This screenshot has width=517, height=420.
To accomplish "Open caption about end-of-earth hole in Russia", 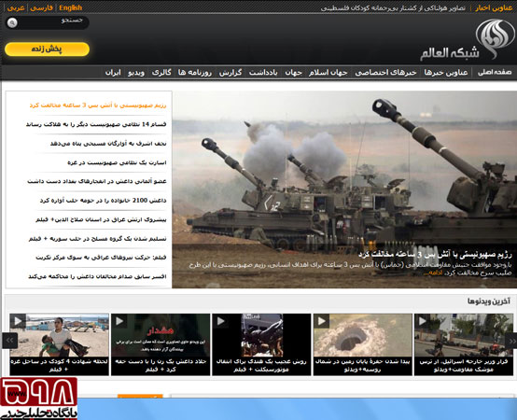I will click(363, 366).
